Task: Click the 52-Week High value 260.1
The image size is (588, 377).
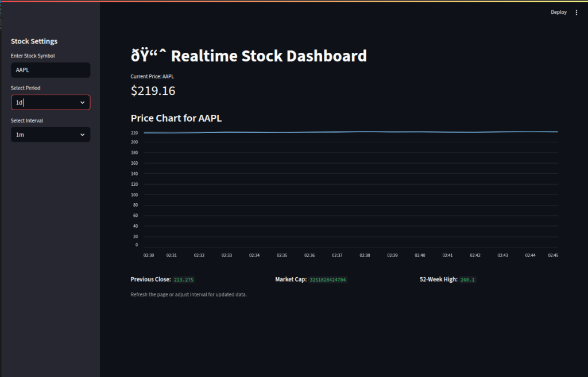Action: [x=467, y=279]
